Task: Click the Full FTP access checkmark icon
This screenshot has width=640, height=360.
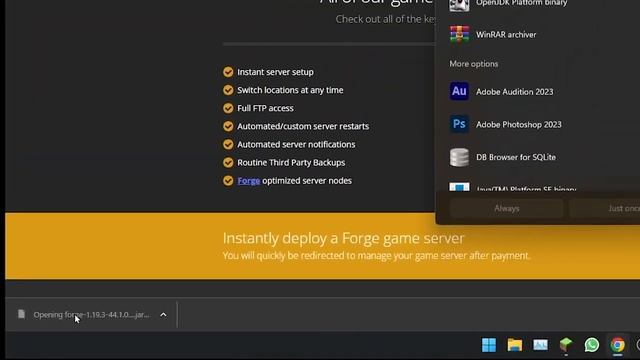Action: click(x=228, y=108)
